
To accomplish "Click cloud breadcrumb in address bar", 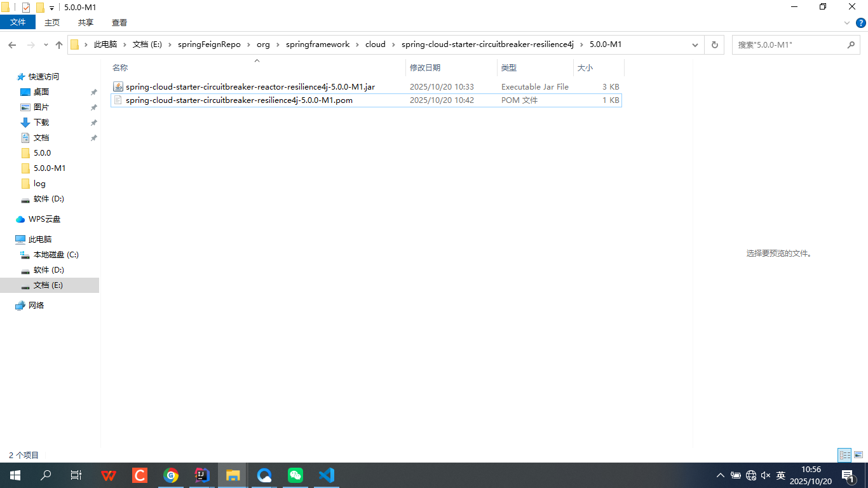I will pyautogui.click(x=376, y=44).
